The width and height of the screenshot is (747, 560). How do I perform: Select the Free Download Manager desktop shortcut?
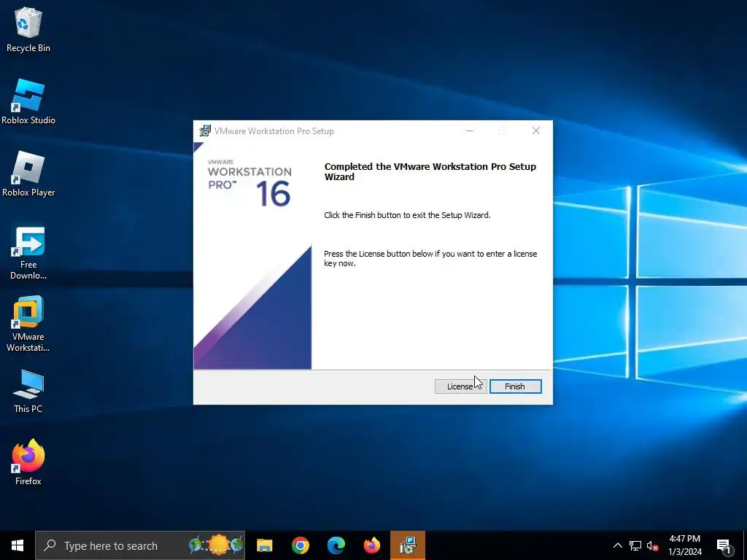point(28,253)
